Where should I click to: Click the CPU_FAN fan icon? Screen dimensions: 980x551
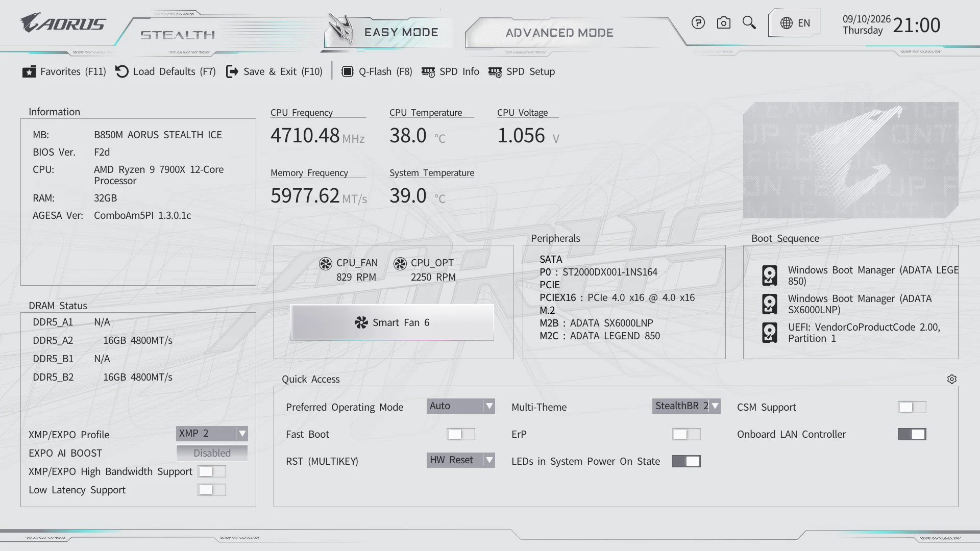[326, 263]
